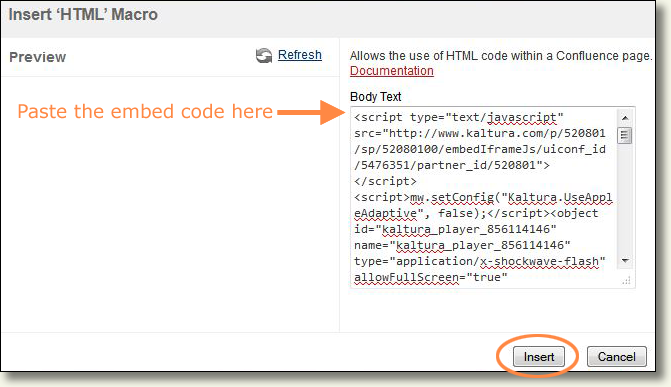
Task: Click the '<script type="text/javascript"' first line
Action: click(459, 117)
